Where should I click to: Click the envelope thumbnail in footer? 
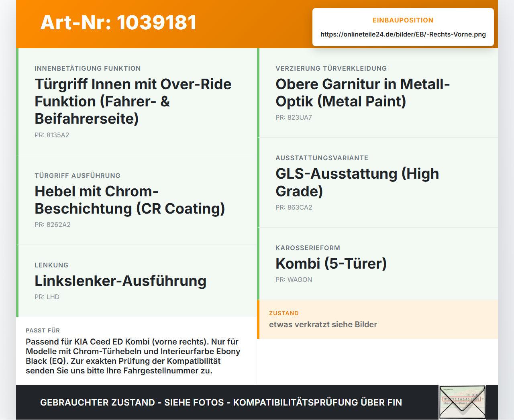coord(462,402)
